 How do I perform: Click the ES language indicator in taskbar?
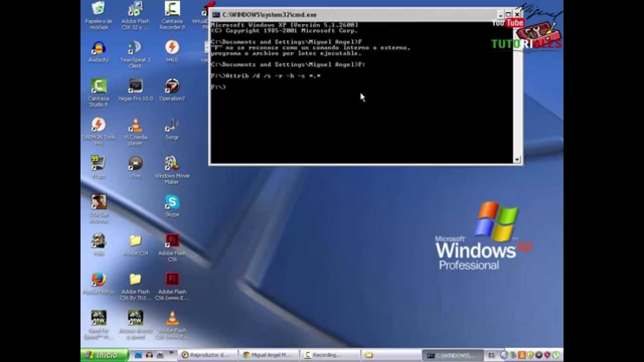tap(492, 355)
